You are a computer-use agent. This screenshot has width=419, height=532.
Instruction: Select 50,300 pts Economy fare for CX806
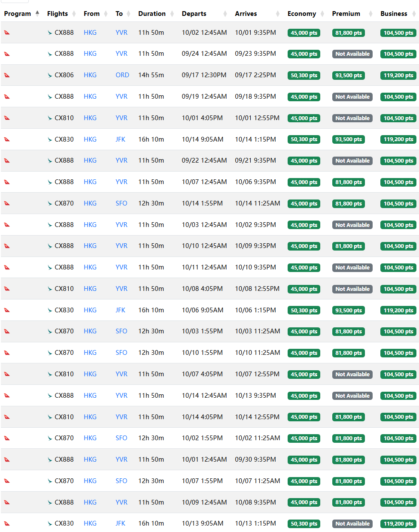(x=304, y=76)
